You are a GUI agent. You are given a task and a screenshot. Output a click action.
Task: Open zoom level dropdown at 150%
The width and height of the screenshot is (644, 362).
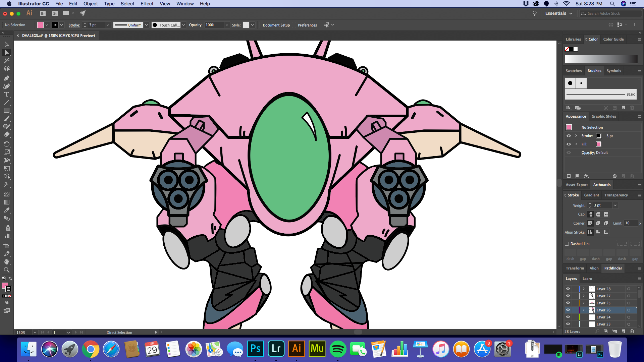[35, 333]
